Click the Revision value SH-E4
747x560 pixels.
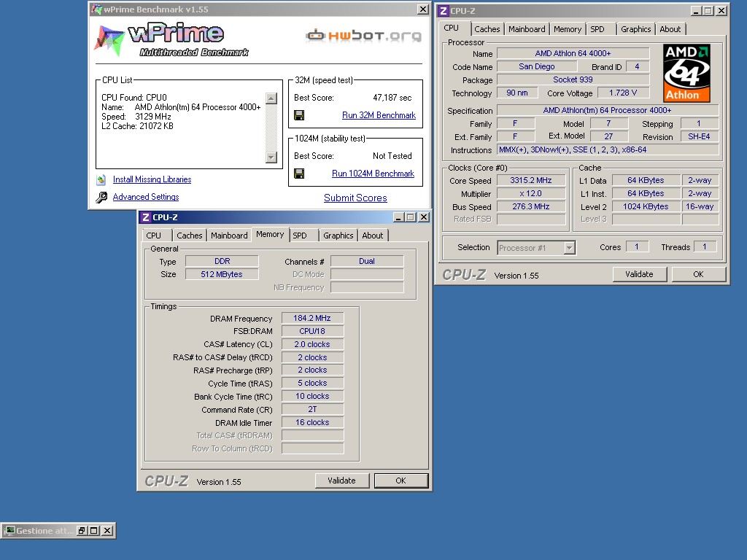699,136
